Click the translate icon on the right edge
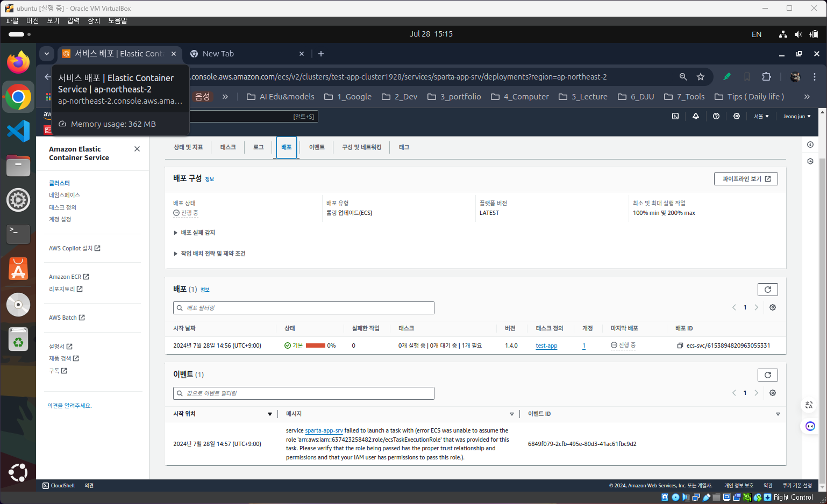827x504 pixels. (809, 405)
